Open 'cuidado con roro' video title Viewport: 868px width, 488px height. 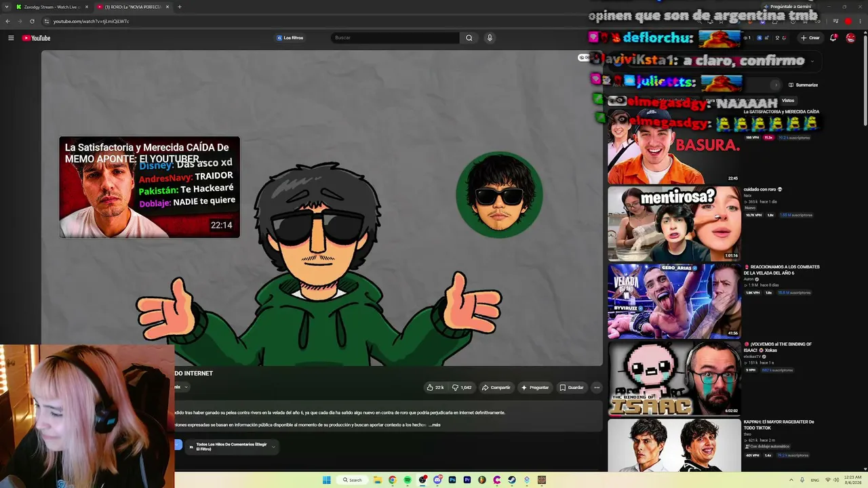pos(763,189)
